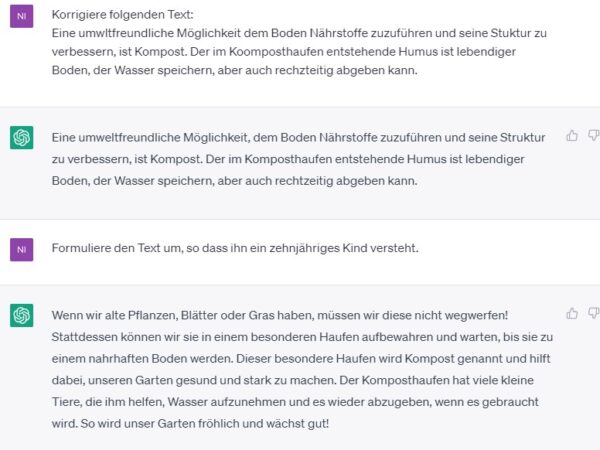The image size is (600, 450).
Task: Click the ChatGPT logo beside the corrected text
Action: click(22, 138)
